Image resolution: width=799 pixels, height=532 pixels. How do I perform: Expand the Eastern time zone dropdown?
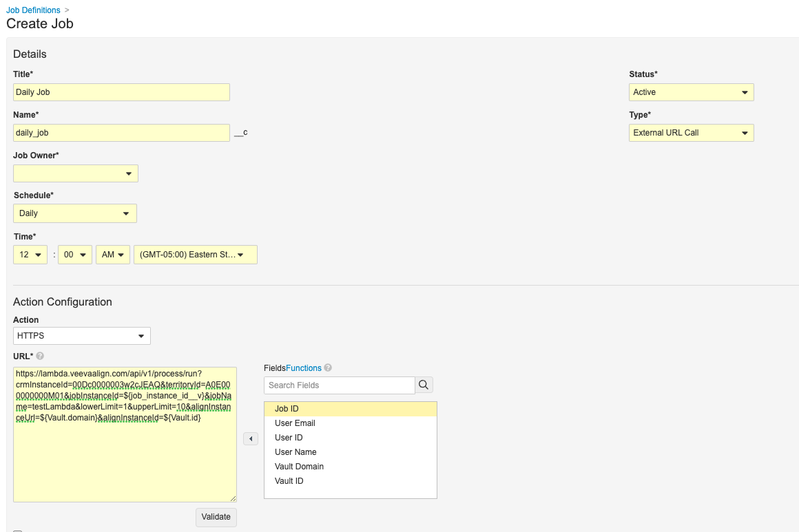click(196, 255)
